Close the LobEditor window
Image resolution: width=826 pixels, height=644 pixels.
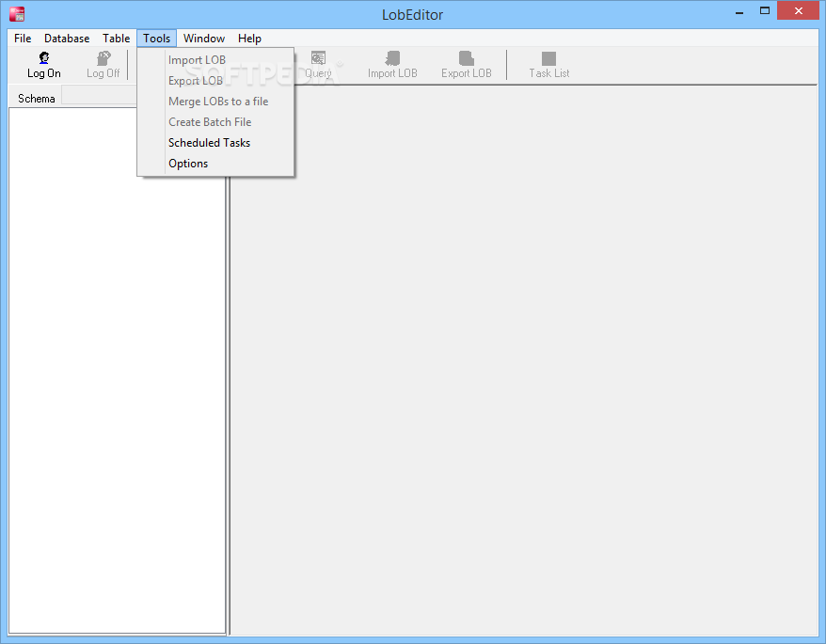(x=798, y=11)
